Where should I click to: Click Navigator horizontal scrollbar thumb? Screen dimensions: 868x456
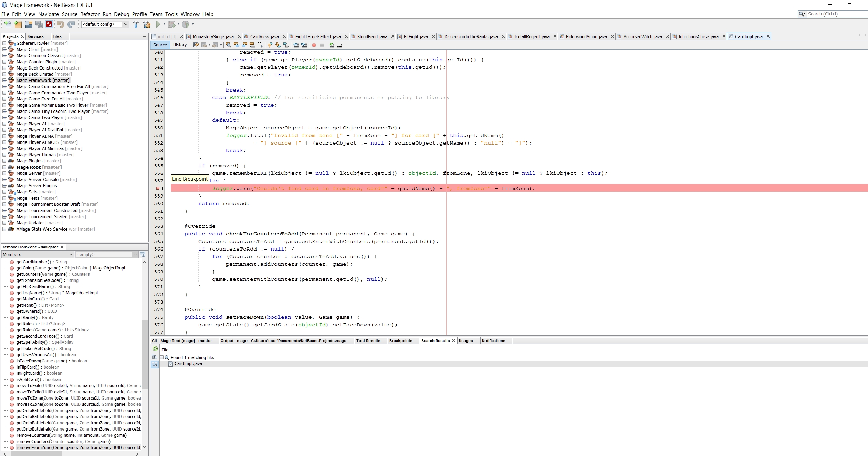(x=36, y=454)
